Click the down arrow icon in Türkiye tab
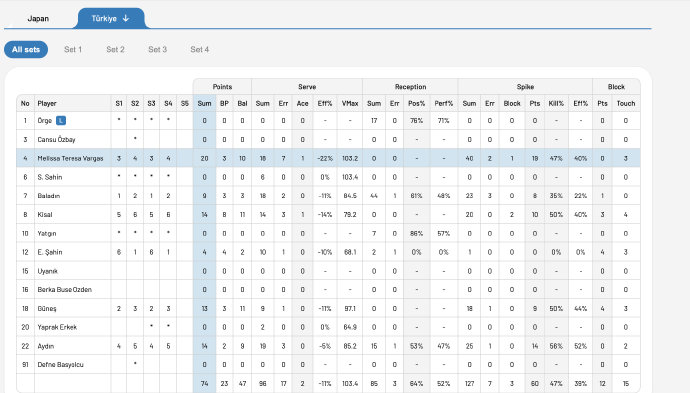Image resolution: width=690 pixels, height=393 pixels. point(126,18)
